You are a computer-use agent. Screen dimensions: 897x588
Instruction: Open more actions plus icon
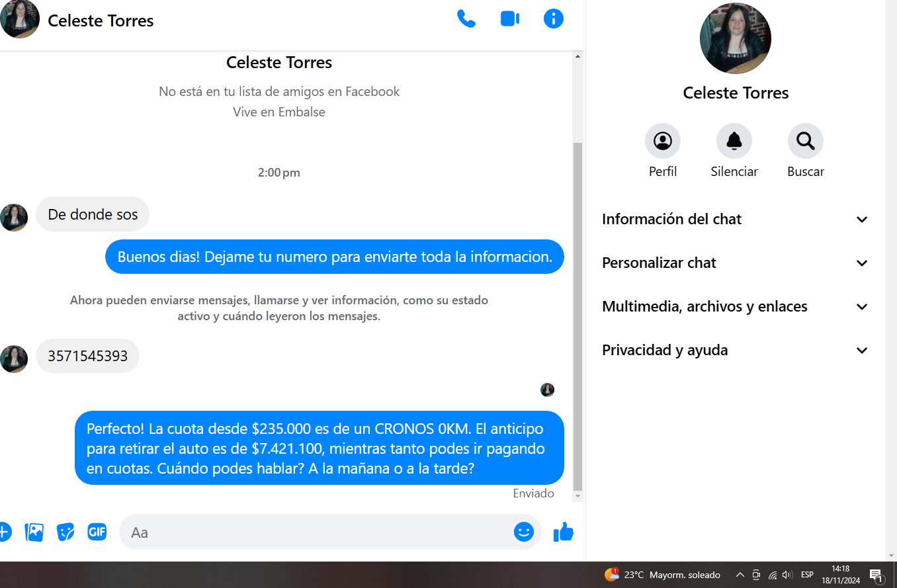pyautogui.click(x=5, y=532)
